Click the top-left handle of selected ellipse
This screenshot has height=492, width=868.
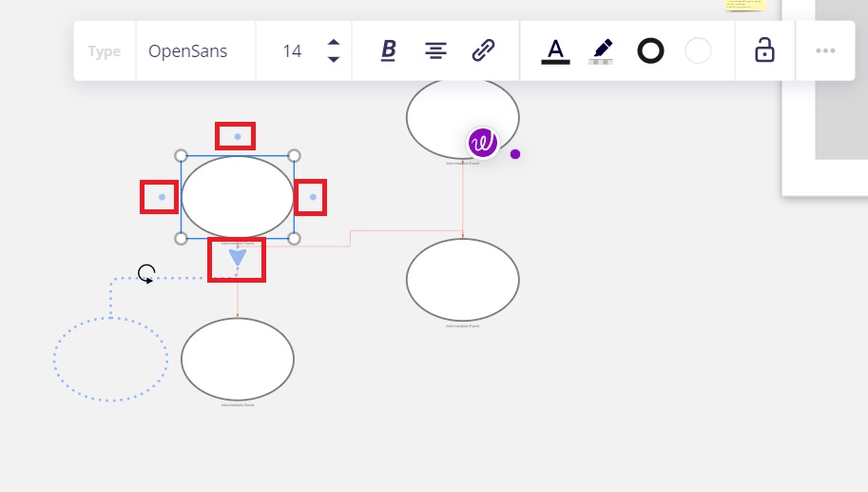point(181,156)
